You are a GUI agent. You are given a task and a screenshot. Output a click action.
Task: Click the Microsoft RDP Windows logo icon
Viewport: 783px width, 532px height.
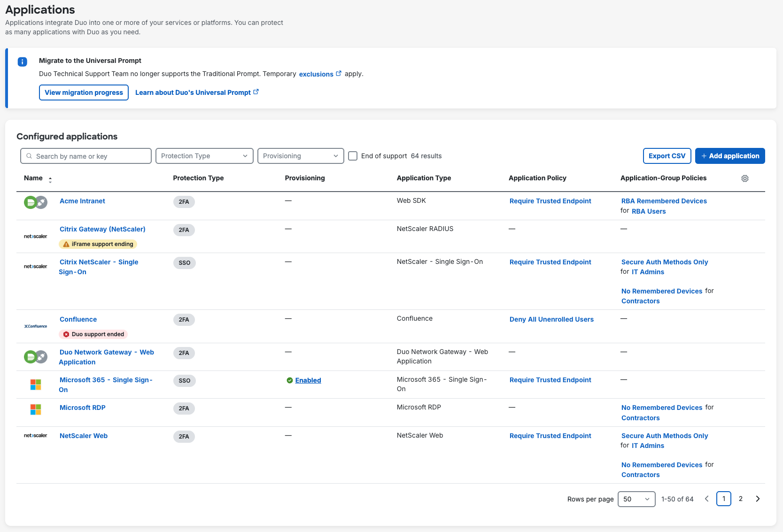pyautogui.click(x=36, y=409)
